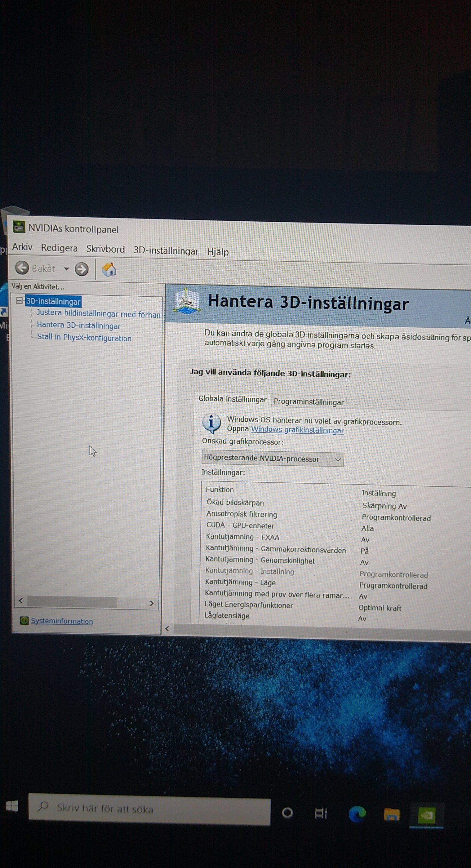Click right arrow of sidebar scrollbar
Image resolution: width=471 pixels, height=868 pixels.
(x=151, y=603)
